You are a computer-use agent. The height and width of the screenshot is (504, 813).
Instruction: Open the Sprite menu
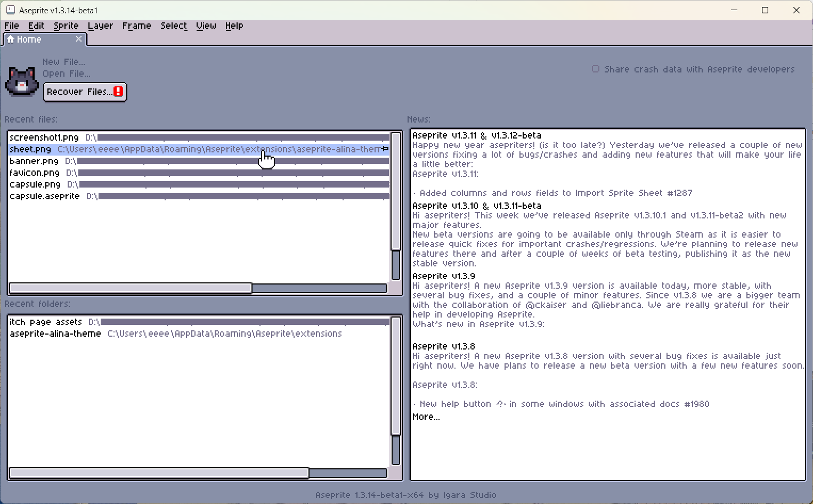pyautogui.click(x=66, y=26)
